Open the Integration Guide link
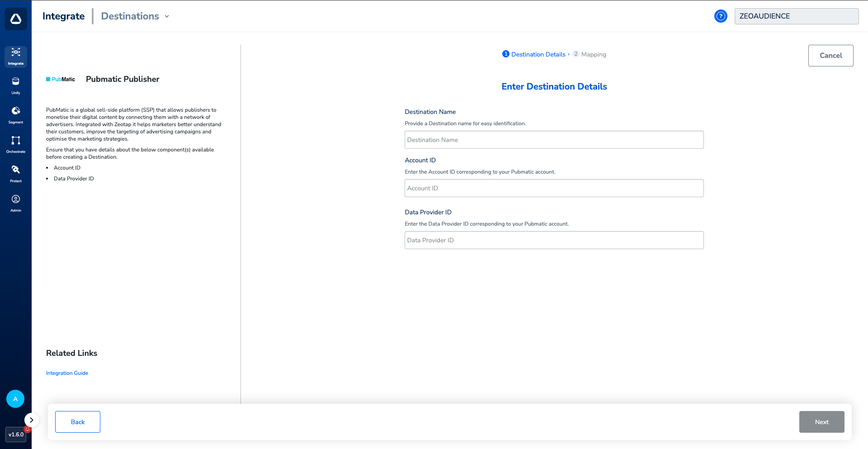The width and height of the screenshot is (868, 449). 67,373
